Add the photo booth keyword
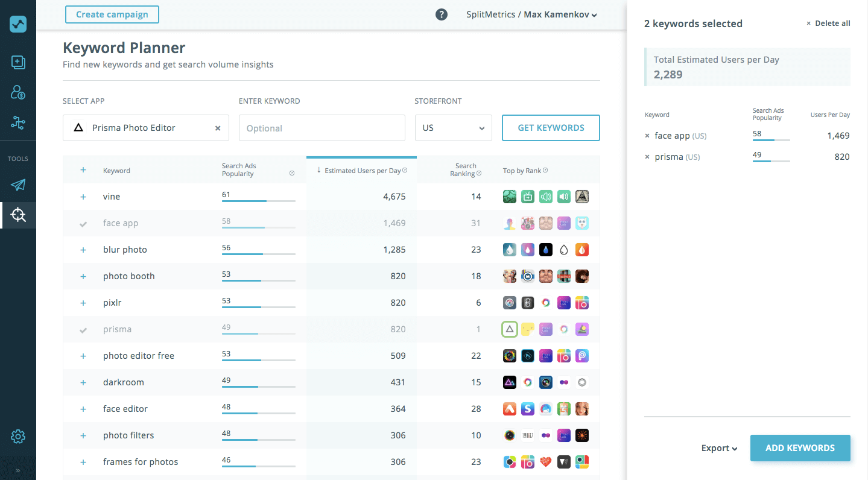Image resolution: width=868 pixels, height=480 pixels. coord(83,276)
